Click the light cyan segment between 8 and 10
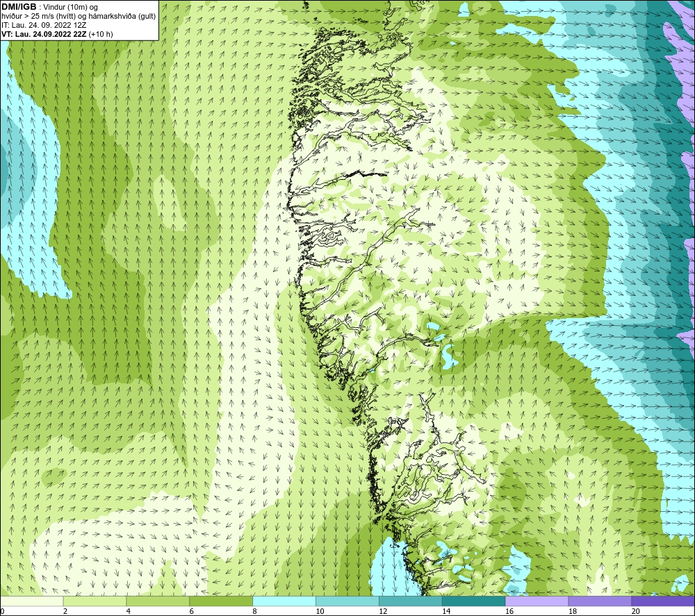The image size is (695, 616). pyautogui.click(x=284, y=601)
